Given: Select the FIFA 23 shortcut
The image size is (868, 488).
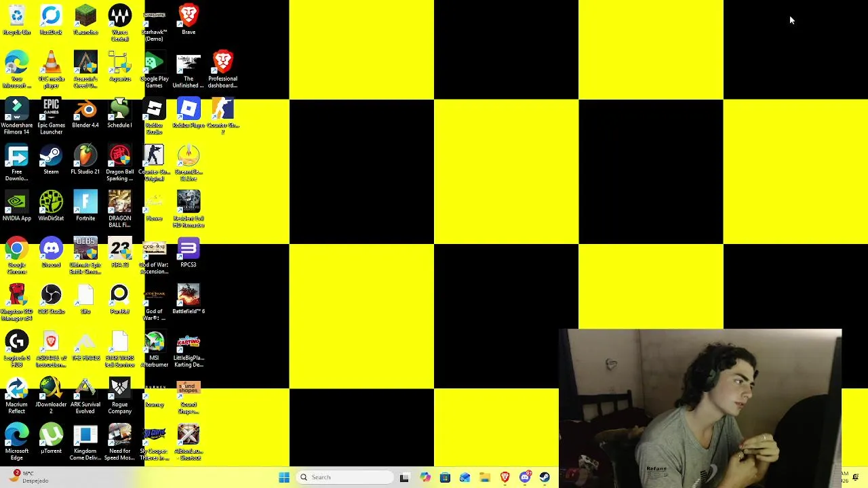Looking at the screenshot, I should click(x=119, y=253).
